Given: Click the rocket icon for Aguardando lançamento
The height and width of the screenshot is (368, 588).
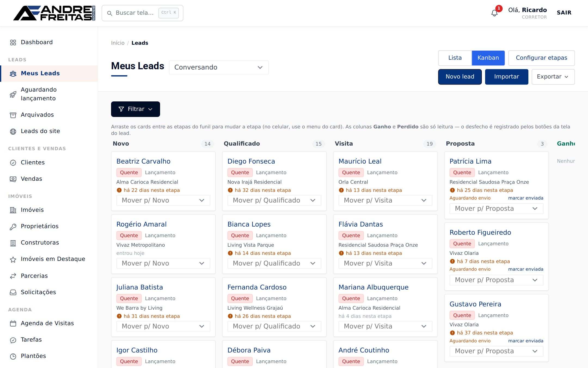Looking at the screenshot, I should [13, 94].
